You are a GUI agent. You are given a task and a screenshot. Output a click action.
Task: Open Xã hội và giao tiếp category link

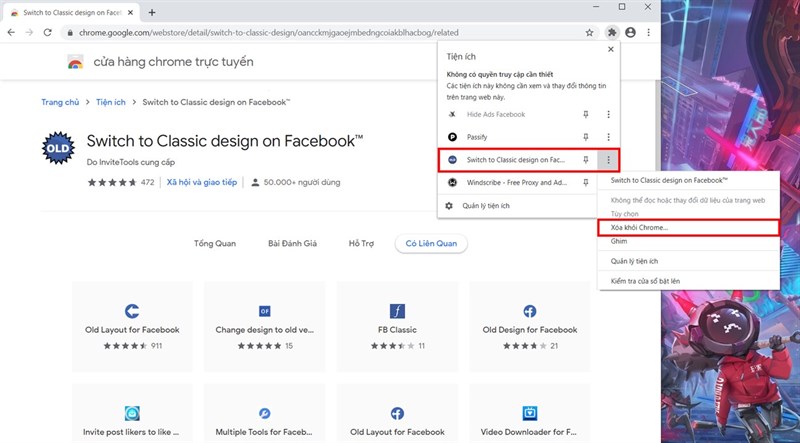point(202,182)
